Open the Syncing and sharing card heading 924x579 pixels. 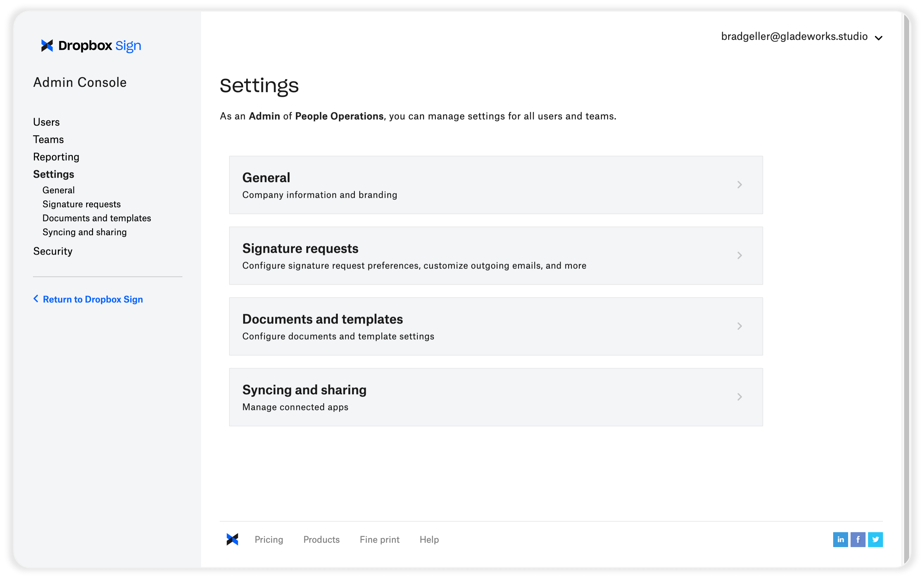click(305, 390)
